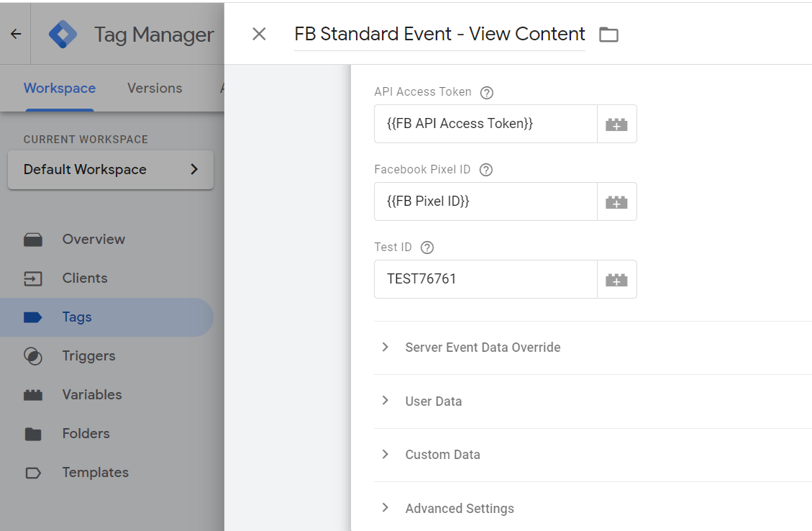Insert variable into Facebook Pixel ID field

(x=616, y=202)
